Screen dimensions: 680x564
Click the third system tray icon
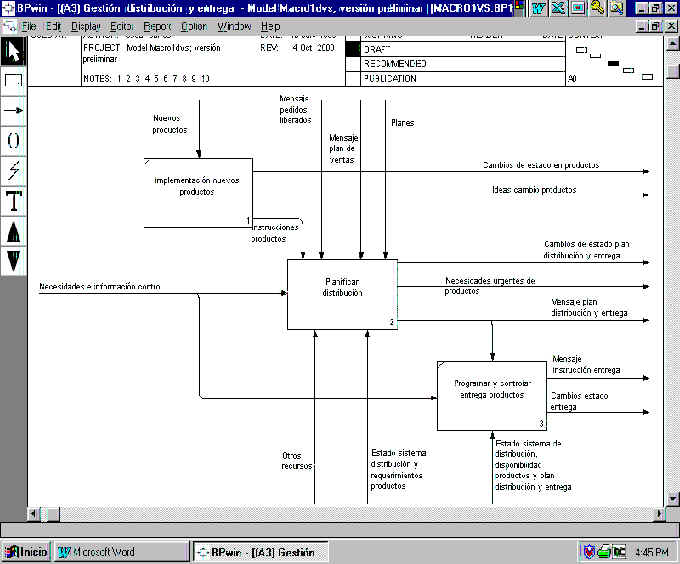[619, 552]
